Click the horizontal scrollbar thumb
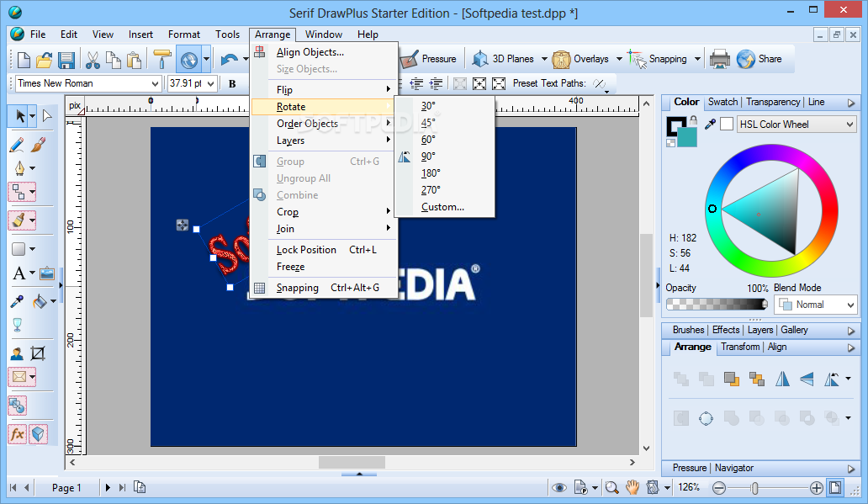This screenshot has height=504, width=868. coord(352,462)
